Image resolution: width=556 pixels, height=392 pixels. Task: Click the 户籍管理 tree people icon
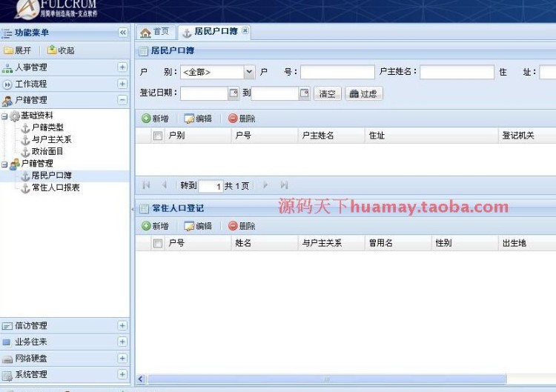pos(15,164)
